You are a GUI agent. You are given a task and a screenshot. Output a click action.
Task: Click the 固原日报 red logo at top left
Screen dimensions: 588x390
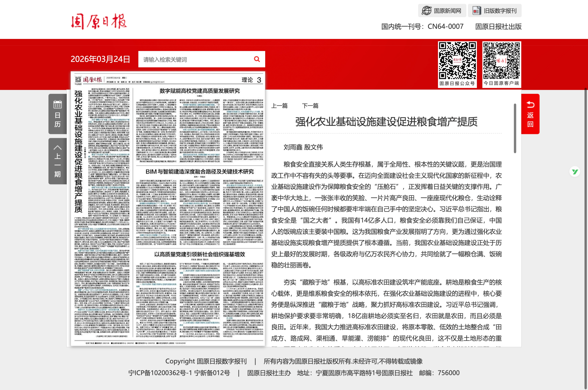[99, 21]
